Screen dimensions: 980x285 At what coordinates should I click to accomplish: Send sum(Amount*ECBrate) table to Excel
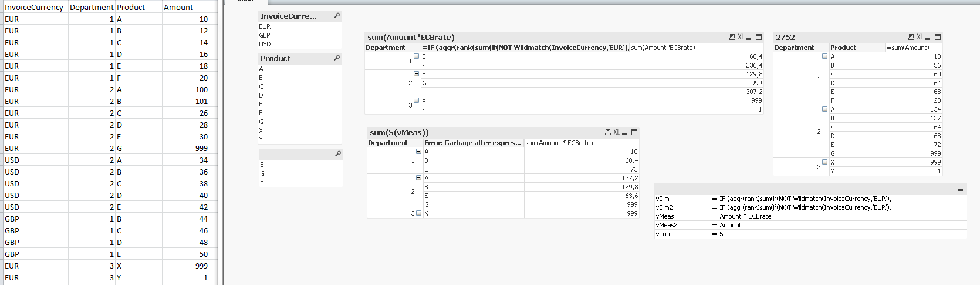[741, 37]
